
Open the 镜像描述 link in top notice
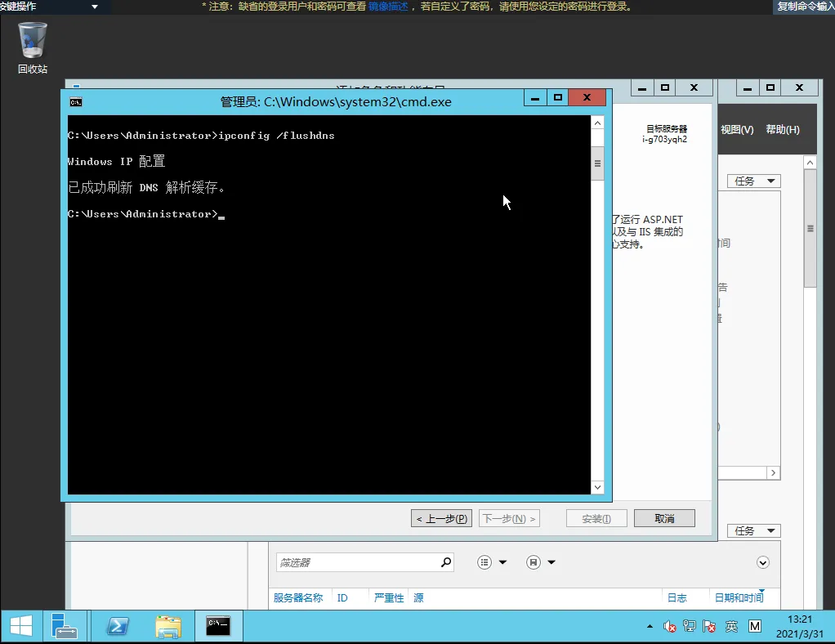(388, 7)
